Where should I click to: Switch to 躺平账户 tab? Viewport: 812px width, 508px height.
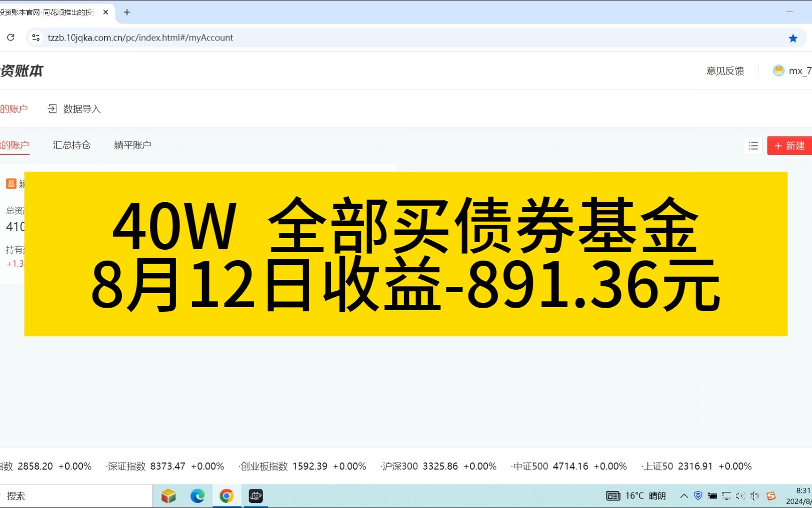coord(133,145)
